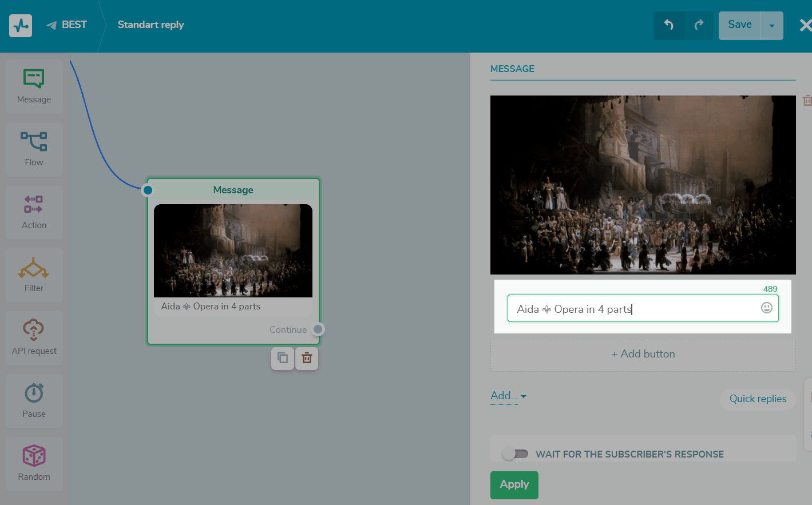Open the emoji picker
The width and height of the screenshot is (812, 505).
coord(767,308)
